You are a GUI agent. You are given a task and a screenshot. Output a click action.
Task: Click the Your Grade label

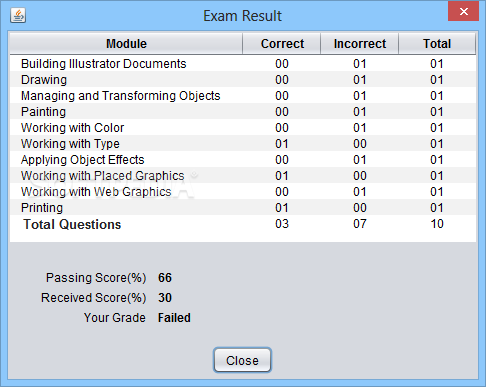(115, 318)
